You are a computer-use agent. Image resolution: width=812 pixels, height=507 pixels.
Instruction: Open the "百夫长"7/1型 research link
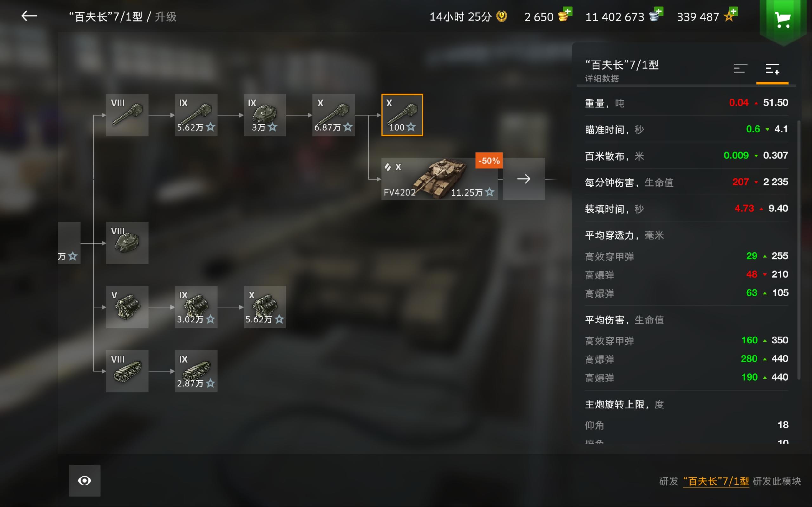[716, 481]
